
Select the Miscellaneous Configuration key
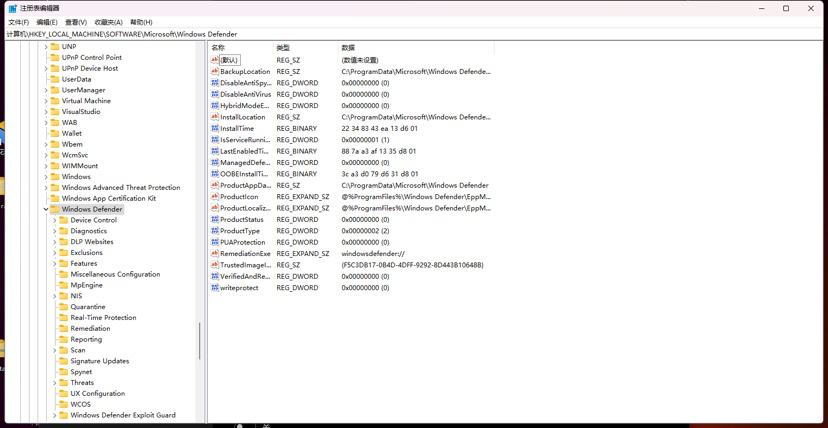[115, 274]
